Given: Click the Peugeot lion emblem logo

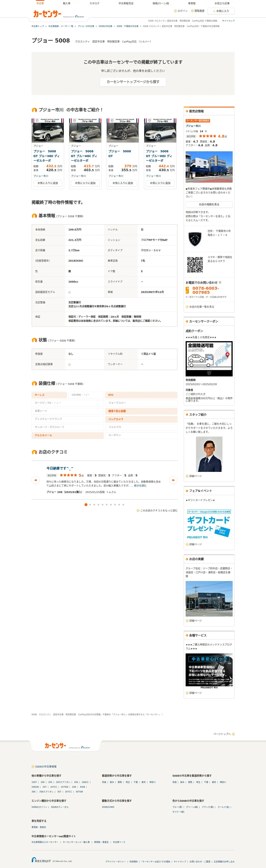Looking at the screenshot, I should click(x=195, y=239).
